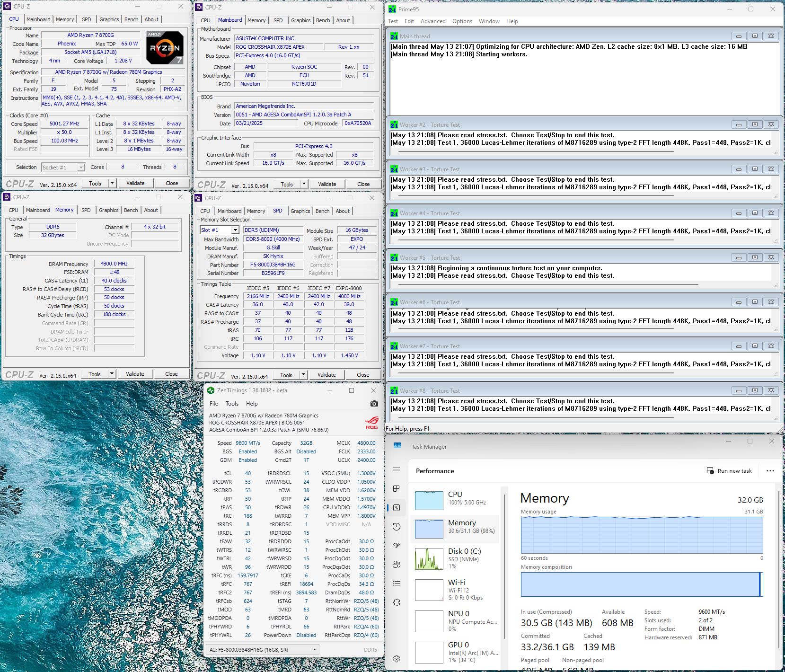
Task: Click Validate in CPU-Z Memory window
Action: point(135,374)
